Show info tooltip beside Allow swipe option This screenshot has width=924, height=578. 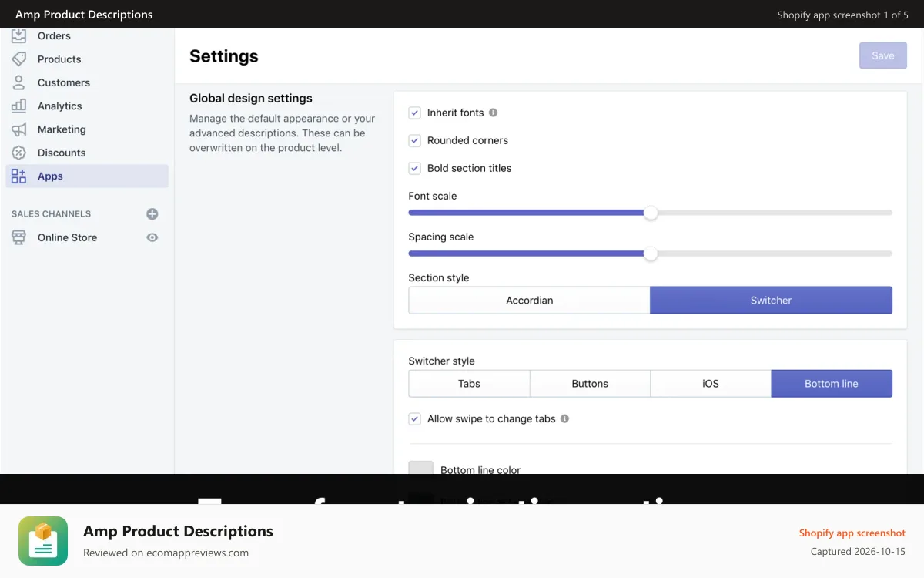(564, 418)
